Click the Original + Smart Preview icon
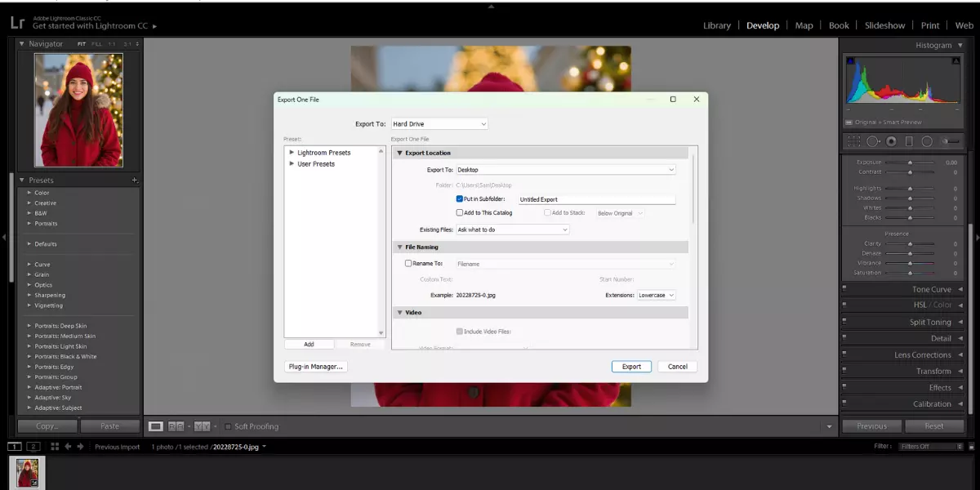Screen dimensions: 980x490 [x=849, y=122]
